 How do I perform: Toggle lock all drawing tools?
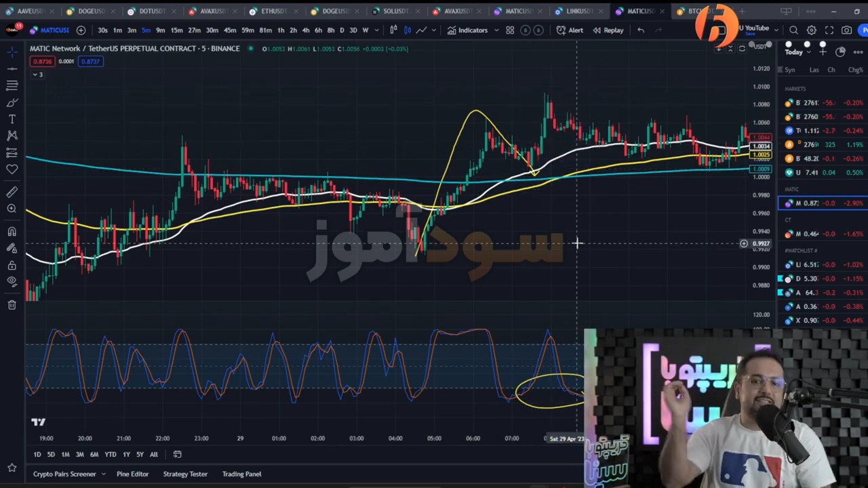(x=12, y=266)
